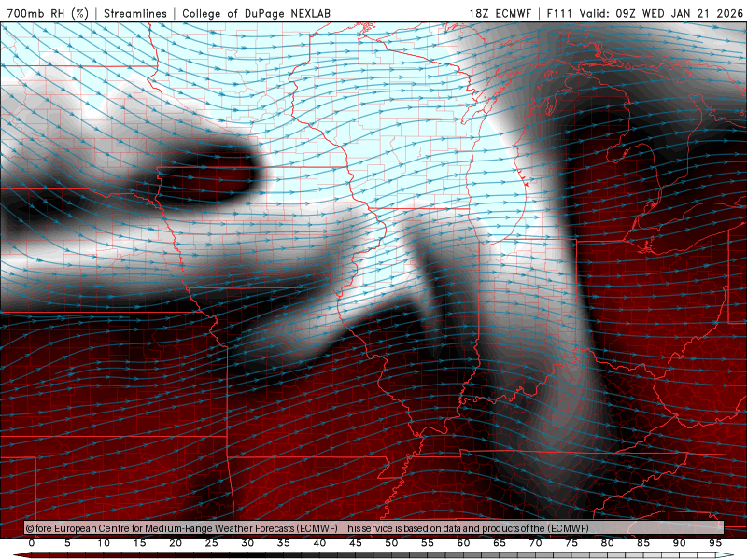Select the 'Streamlines' label in the header
This screenshot has width=747, height=560.
(x=135, y=13)
